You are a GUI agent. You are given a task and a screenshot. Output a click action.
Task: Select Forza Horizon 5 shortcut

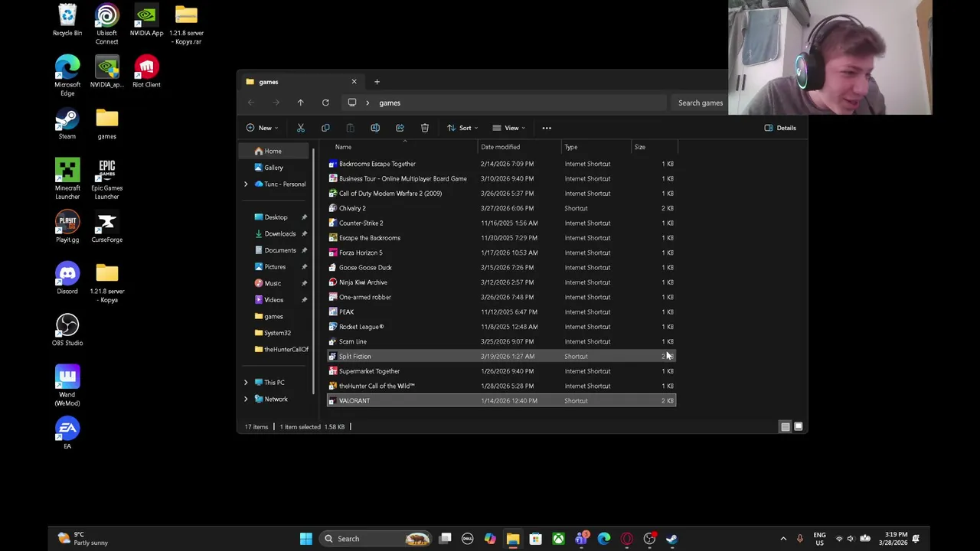(501, 253)
